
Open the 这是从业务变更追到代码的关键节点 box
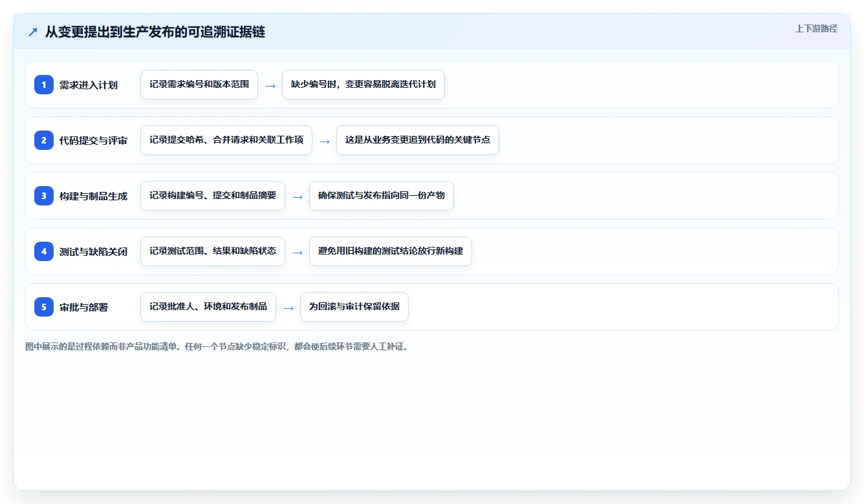click(x=418, y=140)
